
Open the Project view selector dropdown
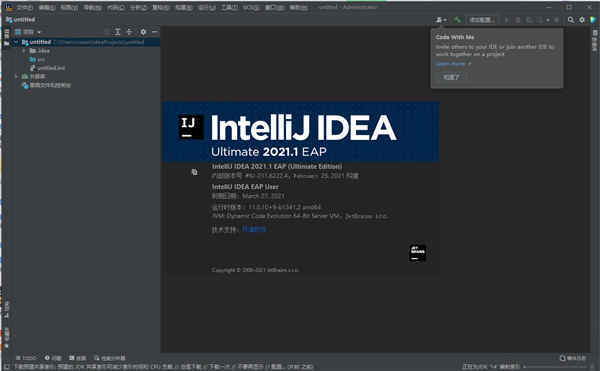click(x=29, y=32)
